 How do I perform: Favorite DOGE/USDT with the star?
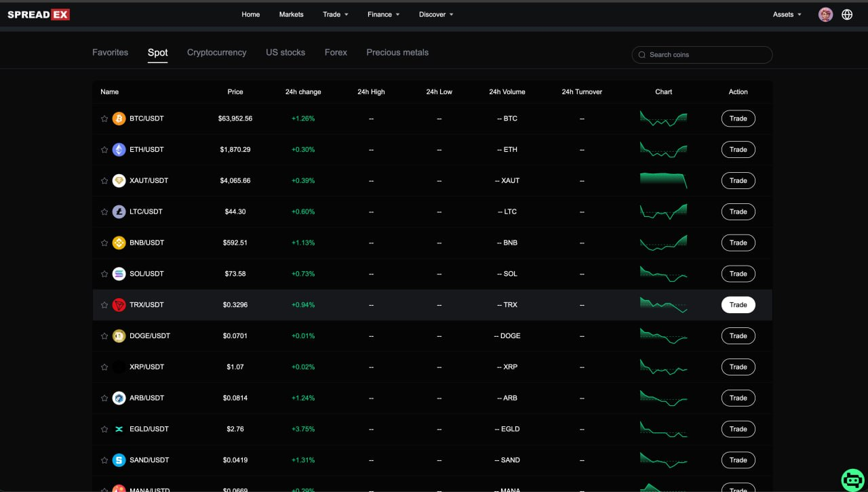(x=104, y=336)
